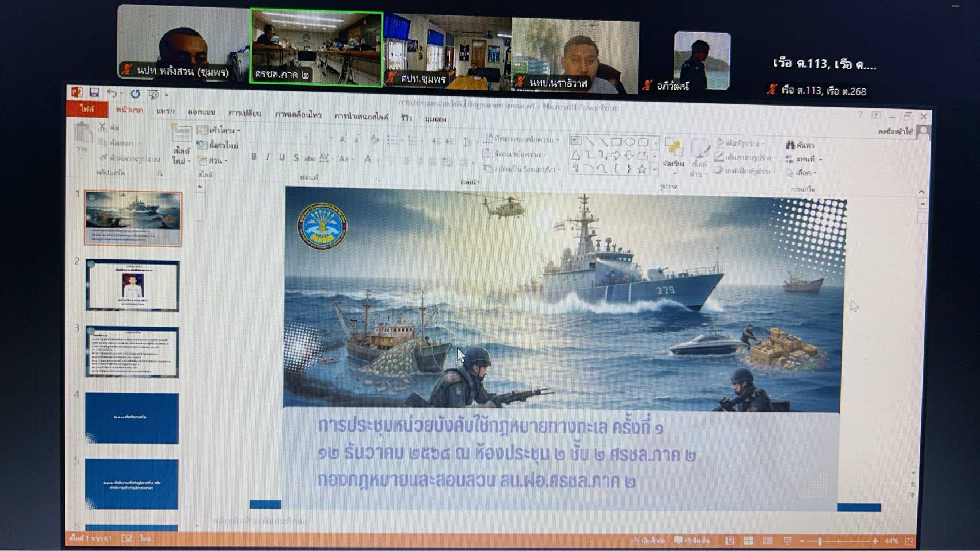Open the Insert (แทรก) ribbon tab
980x551 pixels.
[x=165, y=111]
